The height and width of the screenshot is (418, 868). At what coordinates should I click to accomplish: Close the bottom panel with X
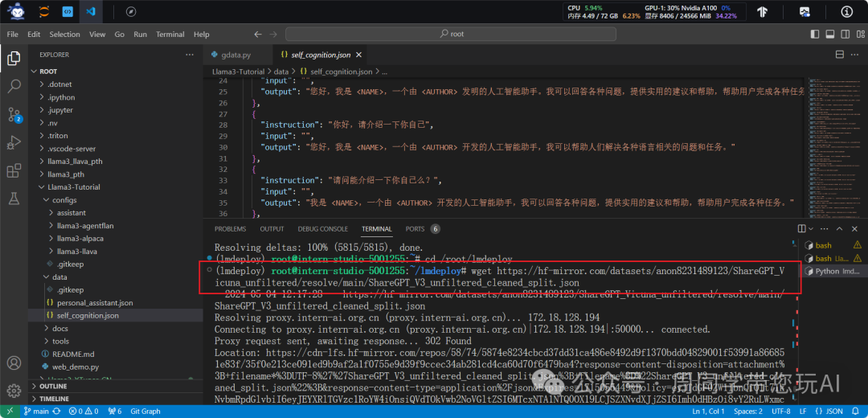point(855,228)
